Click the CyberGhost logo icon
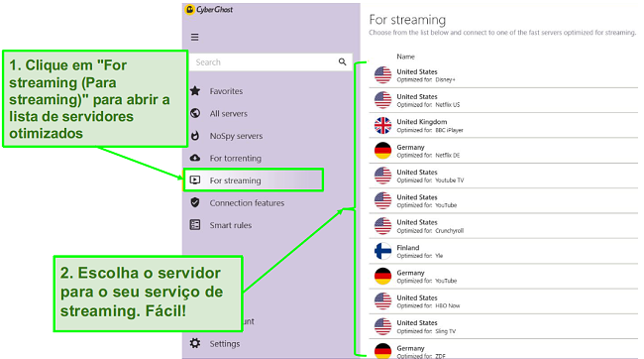This screenshot has height=359, width=644. 189,10
